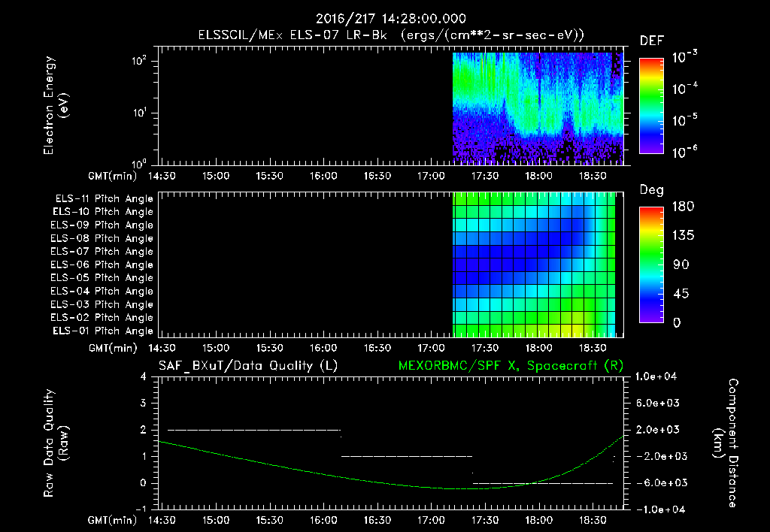Click the data quality line at level 2
Image resolution: width=770 pixels, height=532 pixels.
(x=254, y=430)
